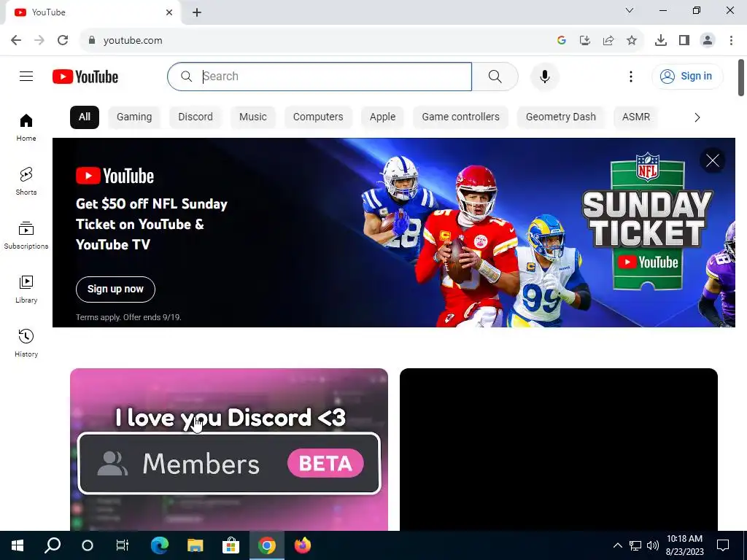Image resolution: width=747 pixels, height=560 pixels.
Task: Start voice search with microphone icon
Action: [544, 76]
